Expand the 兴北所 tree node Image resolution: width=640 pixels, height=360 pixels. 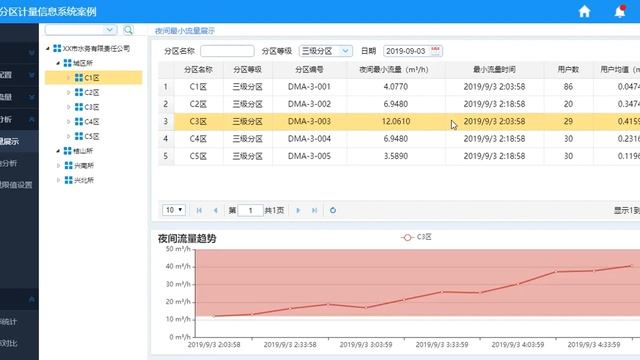click(x=58, y=180)
